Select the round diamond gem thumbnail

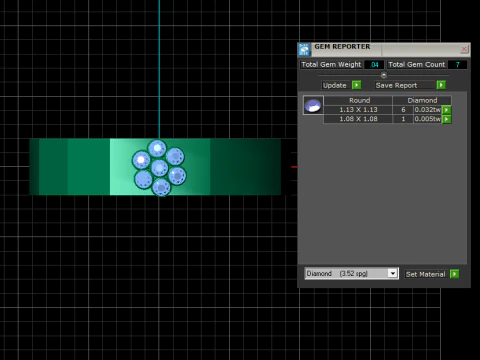[x=313, y=105]
